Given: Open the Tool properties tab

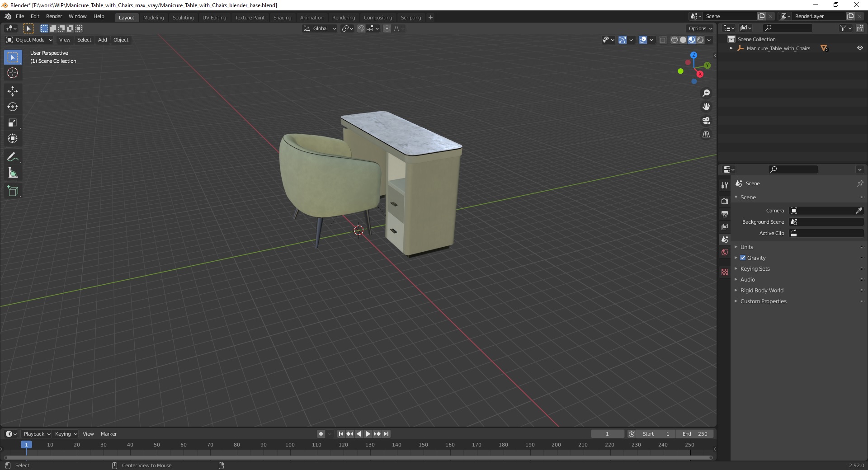Looking at the screenshot, I should point(725,185).
